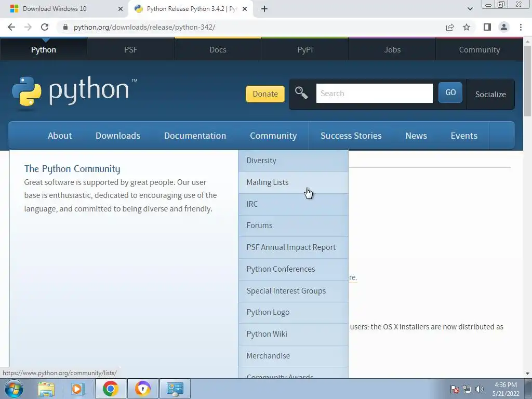Open the Socialize menu
Screen dimensions: 532x399
click(x=490, y=95)
